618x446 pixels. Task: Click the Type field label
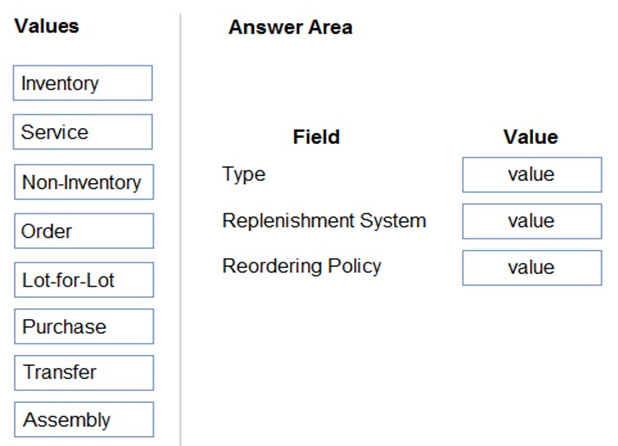click(243, 174)
